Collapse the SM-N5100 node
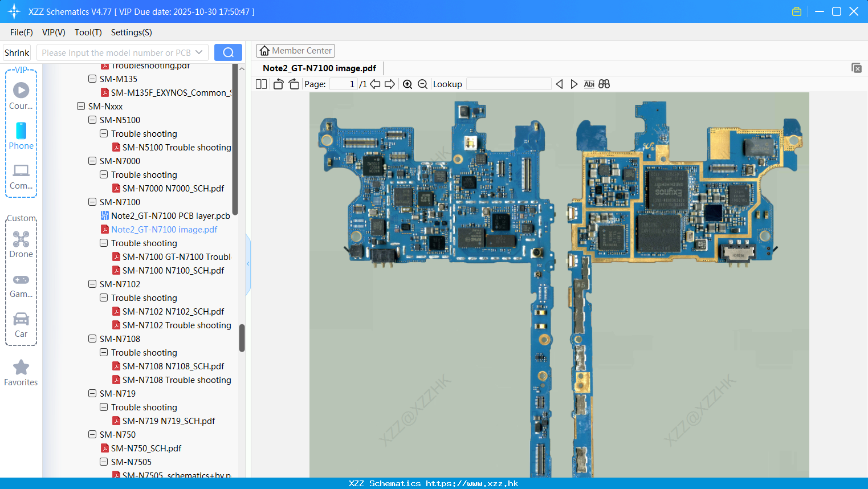Viewport: 868px width, 489px height. point(92,120)
